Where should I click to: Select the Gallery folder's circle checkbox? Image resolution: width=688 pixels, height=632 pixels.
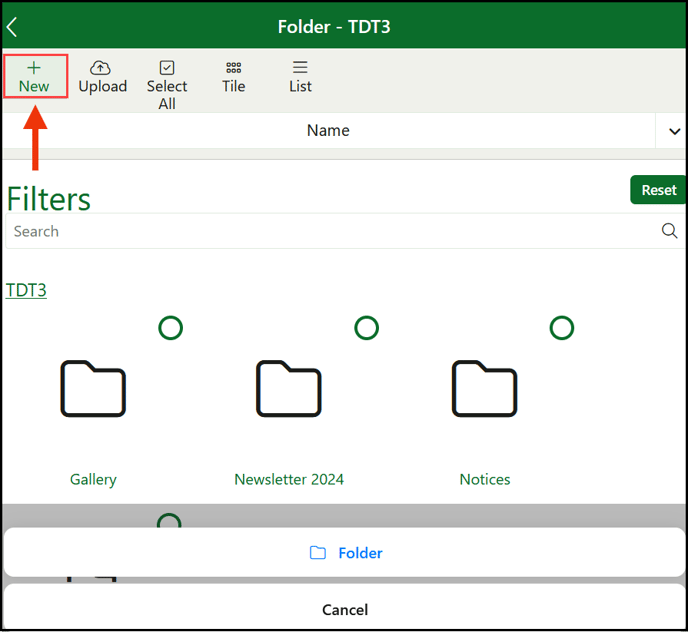(170, 328)
